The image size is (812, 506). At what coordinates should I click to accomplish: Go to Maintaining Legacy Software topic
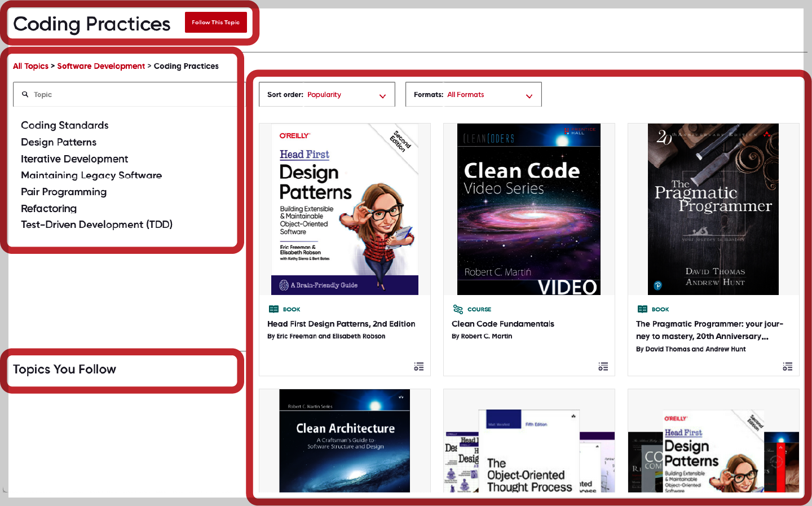91,175
